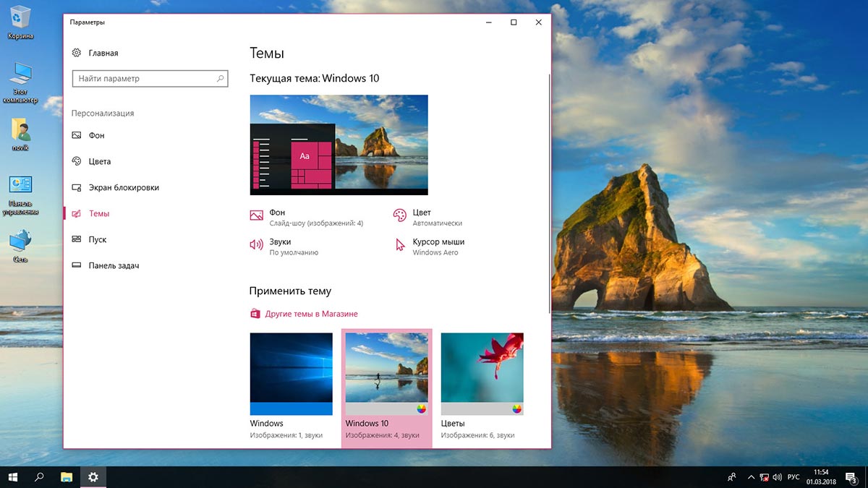Open Панель задач taskbar settings

tap(114, 265)
